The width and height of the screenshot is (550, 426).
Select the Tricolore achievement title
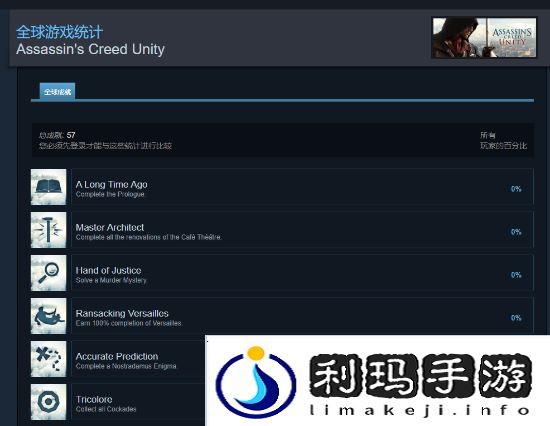pyautogui.click(x=94, y=399)
